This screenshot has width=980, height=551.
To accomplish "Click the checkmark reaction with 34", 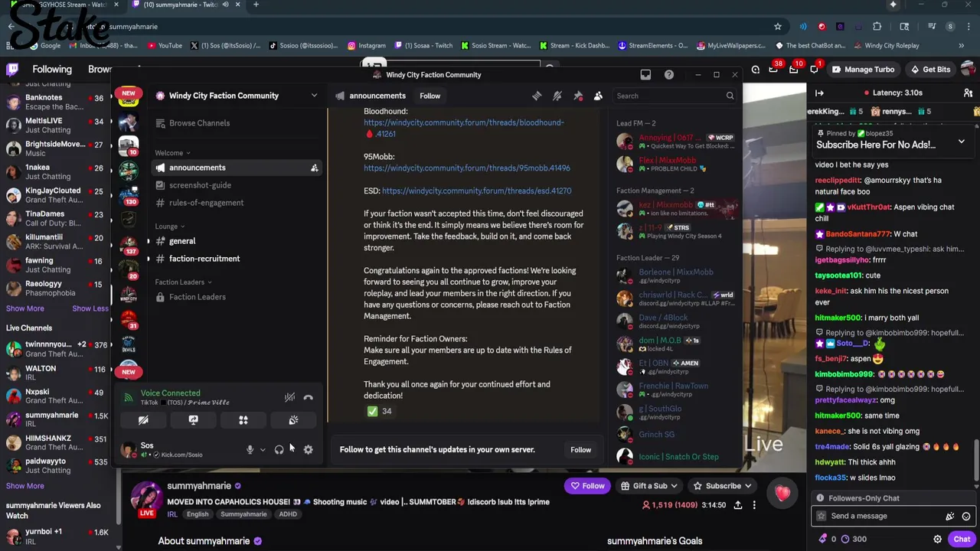I will [x=380, y=412].
